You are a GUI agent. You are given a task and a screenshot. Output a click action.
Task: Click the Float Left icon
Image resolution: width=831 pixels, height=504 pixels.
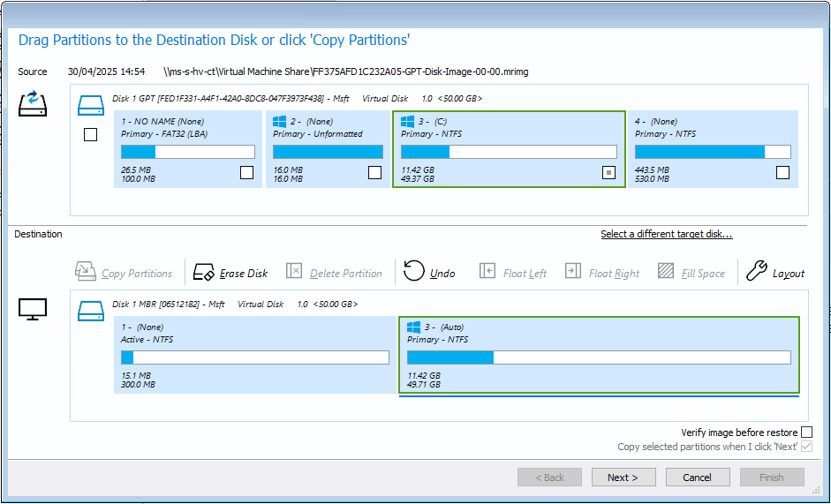pyautogui.click(x=487, y=271)
